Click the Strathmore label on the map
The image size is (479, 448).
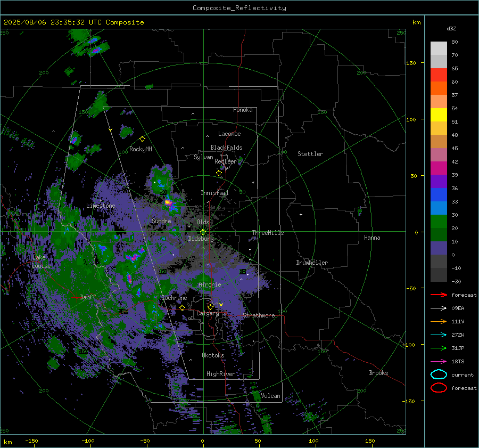[x=259, y=315]
